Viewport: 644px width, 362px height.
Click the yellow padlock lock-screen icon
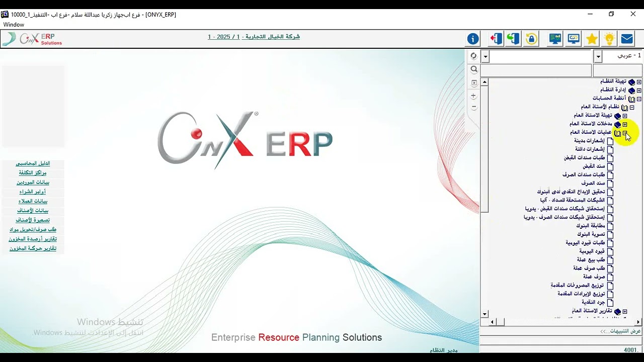pos(531,39)
